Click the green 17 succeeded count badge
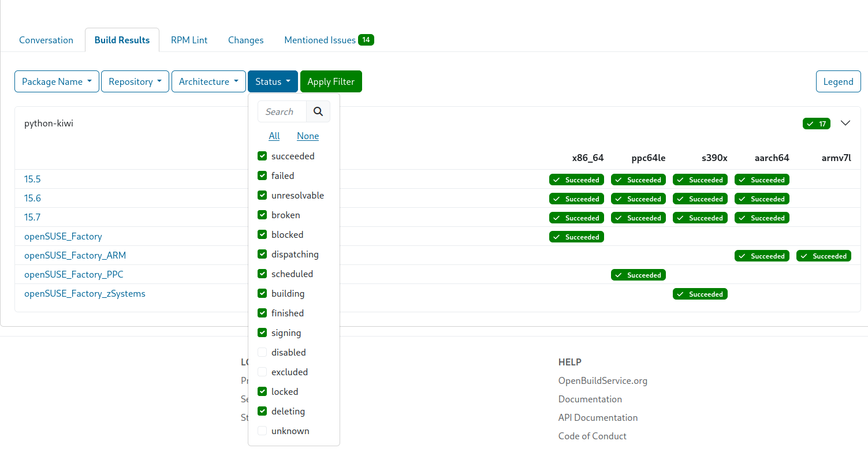The image size is (868, 467). coord(816,124)
